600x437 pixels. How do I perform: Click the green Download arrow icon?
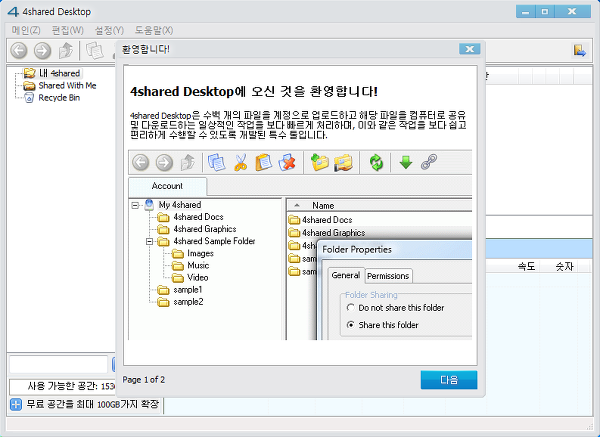point(406,162)
